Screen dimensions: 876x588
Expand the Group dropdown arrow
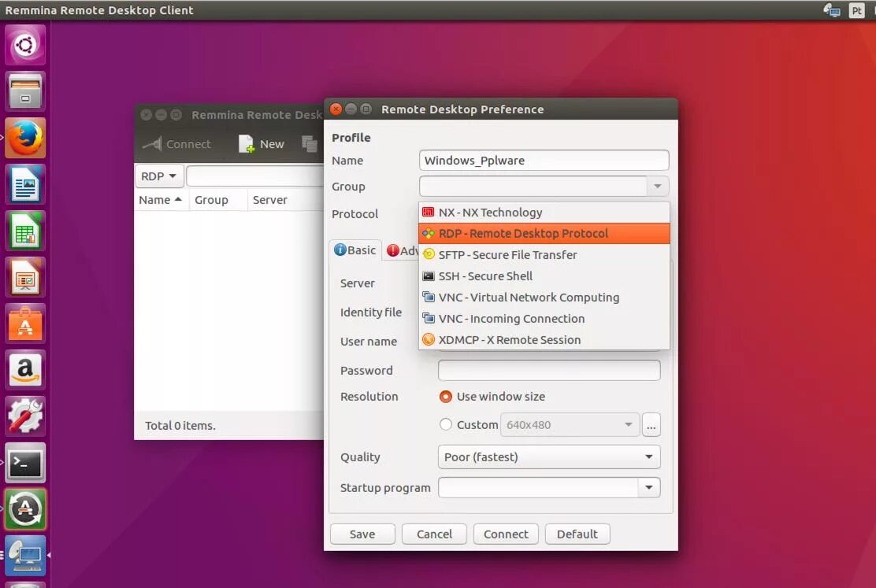coord(658,187)
